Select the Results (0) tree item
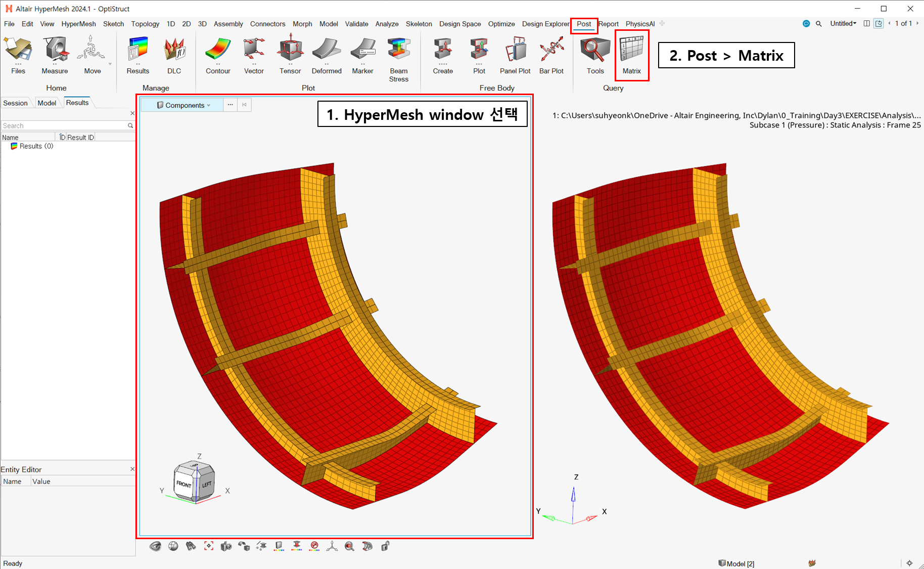Viewport: 924px width, 569px height. (36, 146)
